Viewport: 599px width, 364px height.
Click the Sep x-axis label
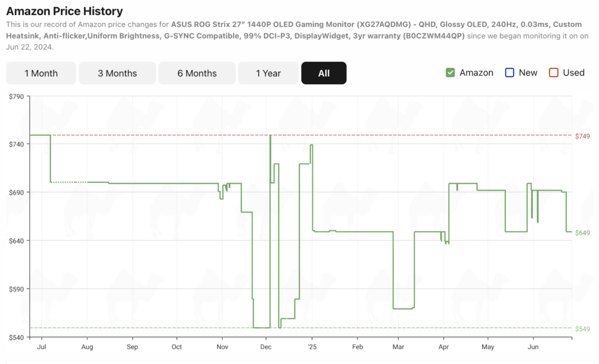[132, 347]
